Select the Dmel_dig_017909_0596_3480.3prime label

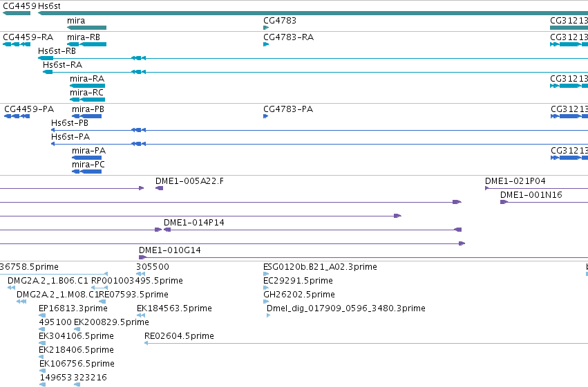[345, 309]
